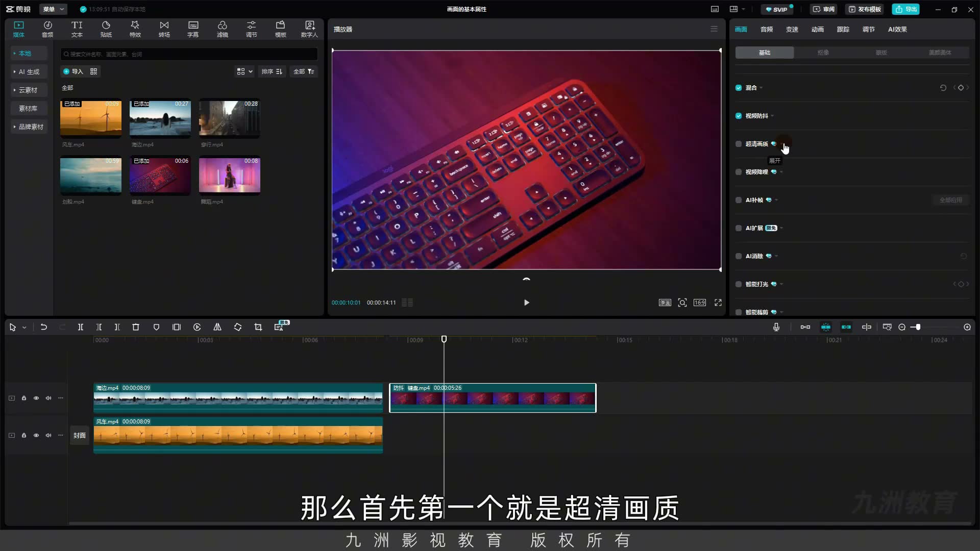
Task: Click the play button in the player
Action: coord(527,303)
